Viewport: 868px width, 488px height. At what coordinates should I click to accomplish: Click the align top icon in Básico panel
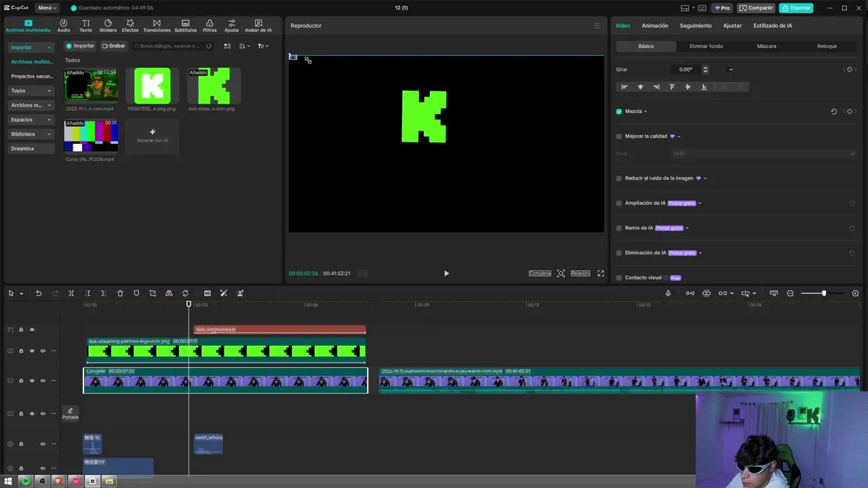pyautogui.click(x=672, y=87)
